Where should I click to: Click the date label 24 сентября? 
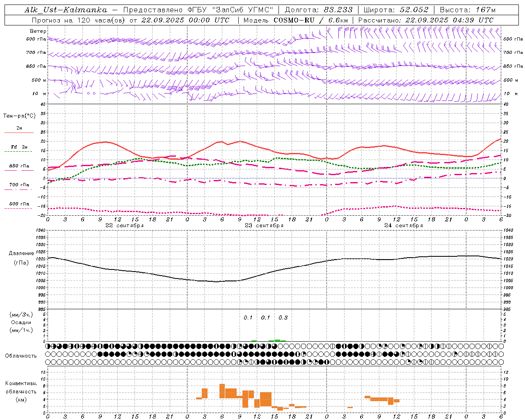click(404, 226)
